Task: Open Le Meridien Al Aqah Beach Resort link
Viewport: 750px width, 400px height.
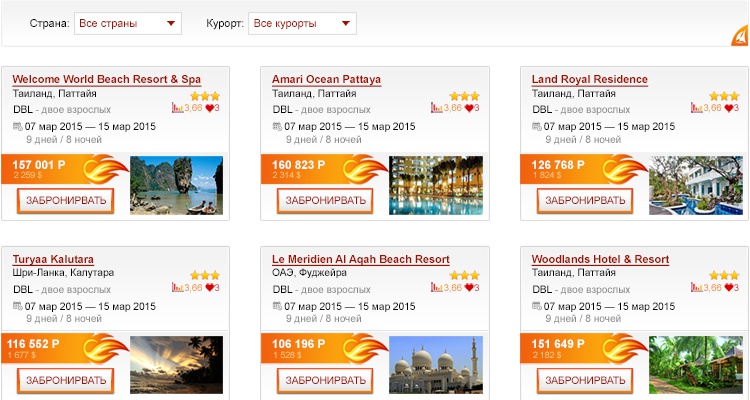Action: pyautogui.click(x=361, y=259)
